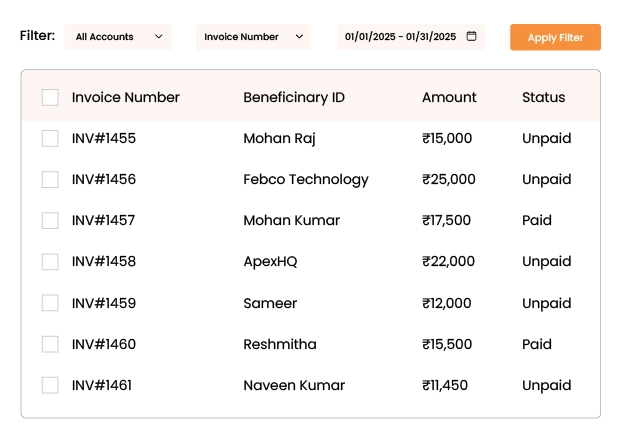The width and height of the screenshot is (623, 443).
Task: Click the Invoice Number column header
Action: [126, 97]
